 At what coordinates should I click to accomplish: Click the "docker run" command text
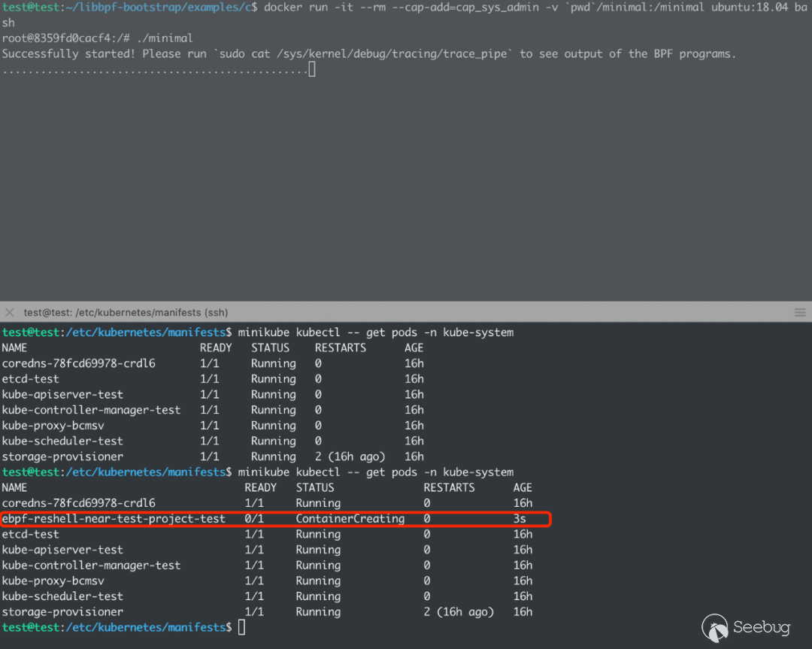(296, 8)
